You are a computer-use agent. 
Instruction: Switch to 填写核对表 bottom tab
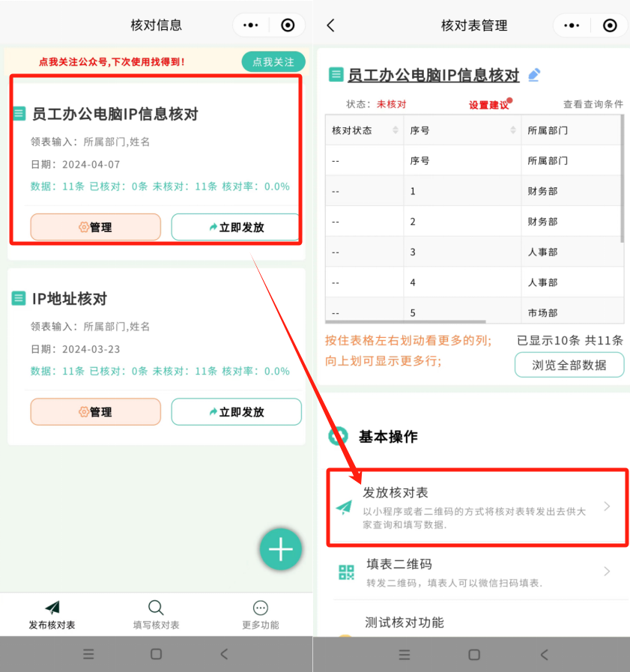pyautogui.click(x=156, y=615)
